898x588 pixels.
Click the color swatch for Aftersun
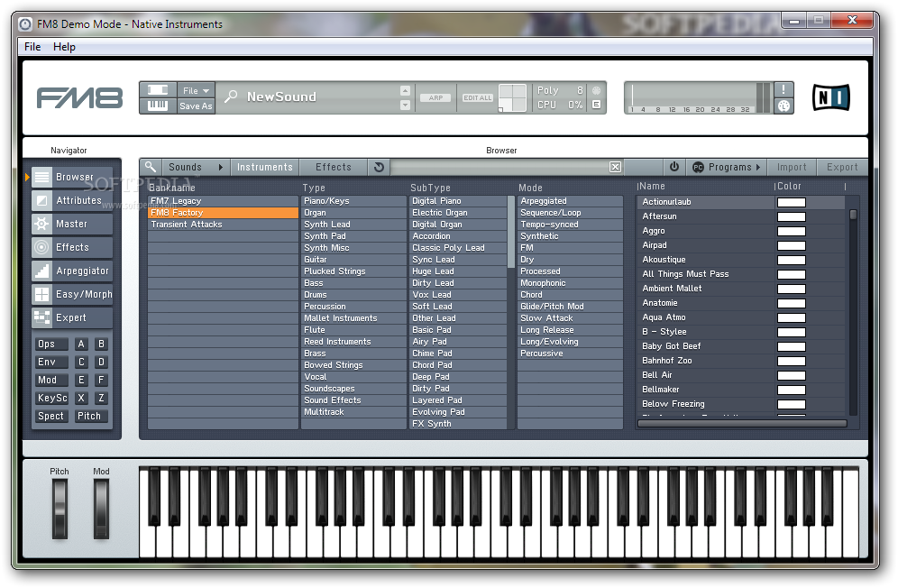click(x=791, y=216)
